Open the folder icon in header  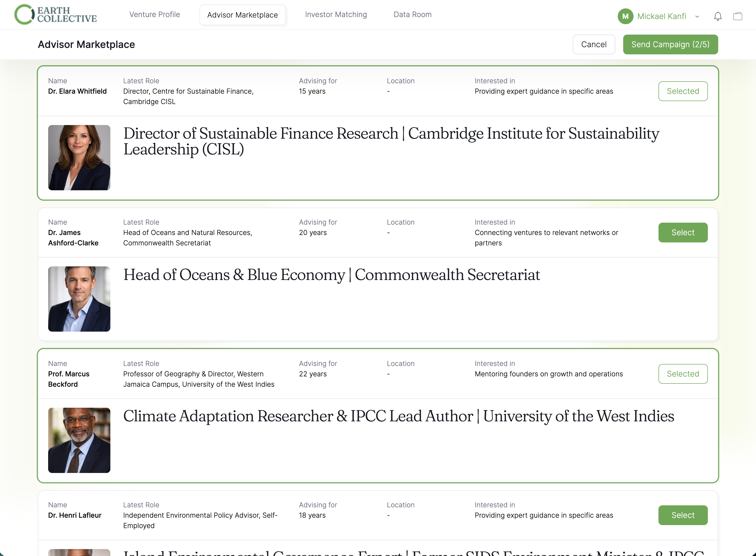click(737, 16)
